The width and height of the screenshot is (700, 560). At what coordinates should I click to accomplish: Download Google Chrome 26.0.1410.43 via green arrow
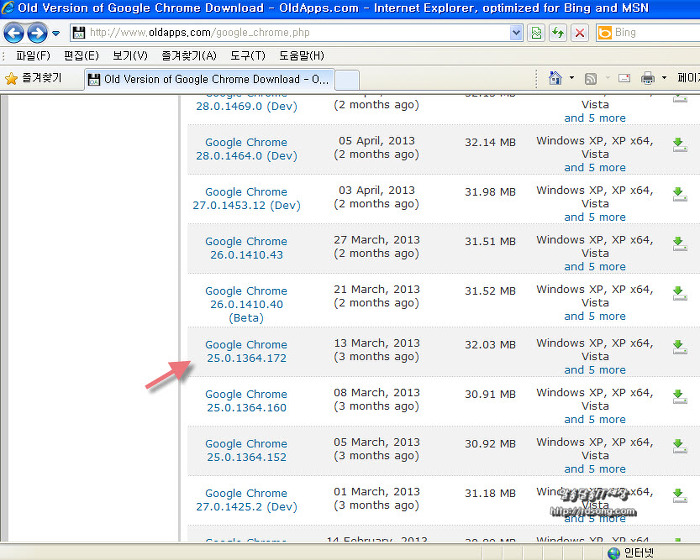(679, 244)
